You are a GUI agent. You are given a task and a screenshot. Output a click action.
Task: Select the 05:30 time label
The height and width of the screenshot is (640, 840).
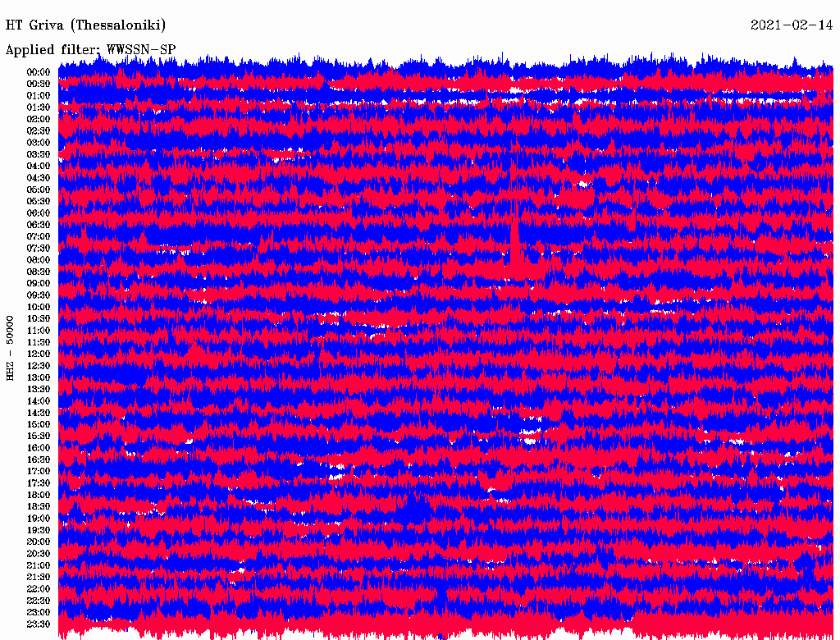39,202
